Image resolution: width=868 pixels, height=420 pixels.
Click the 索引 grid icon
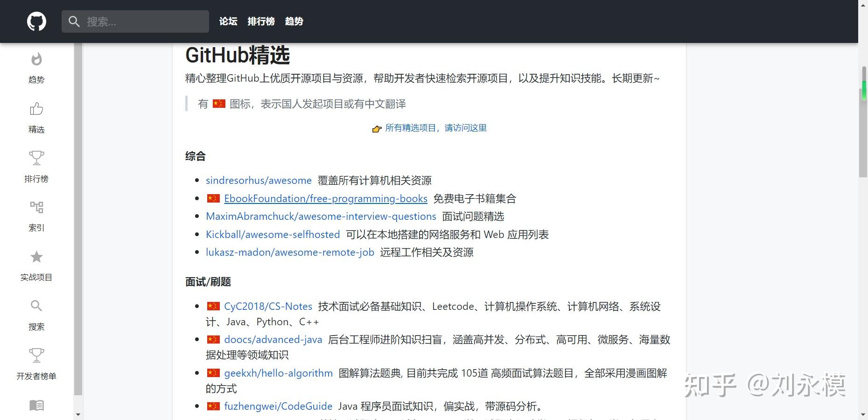coord(36,207)
